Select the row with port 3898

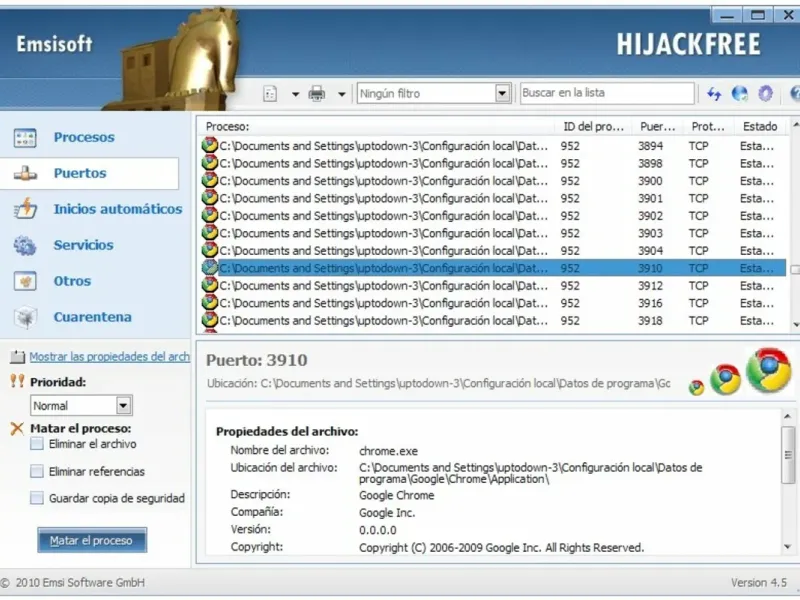point(493,164)
